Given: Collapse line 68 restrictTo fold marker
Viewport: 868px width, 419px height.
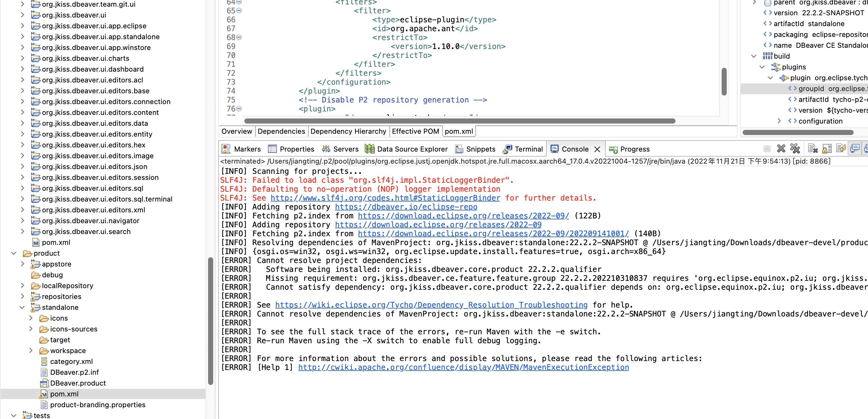Looking at the screenshot, I should point(239,37).
